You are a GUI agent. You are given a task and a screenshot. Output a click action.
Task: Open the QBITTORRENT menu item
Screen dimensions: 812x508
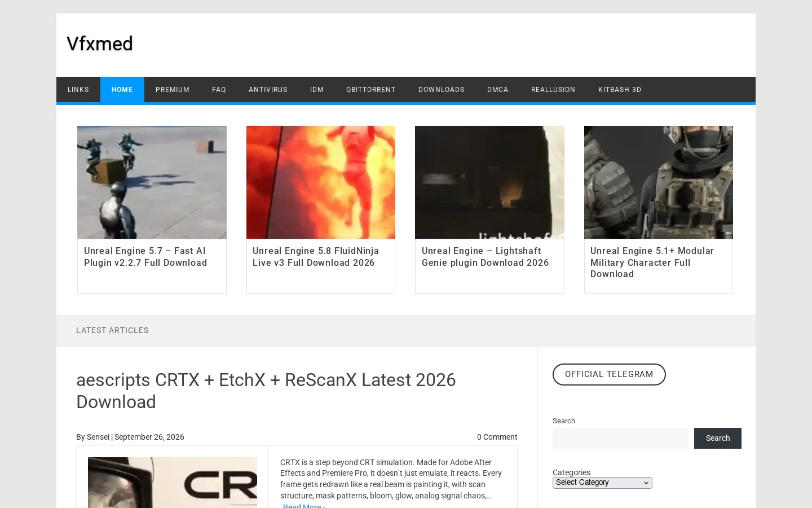click(x=371, y=90)
